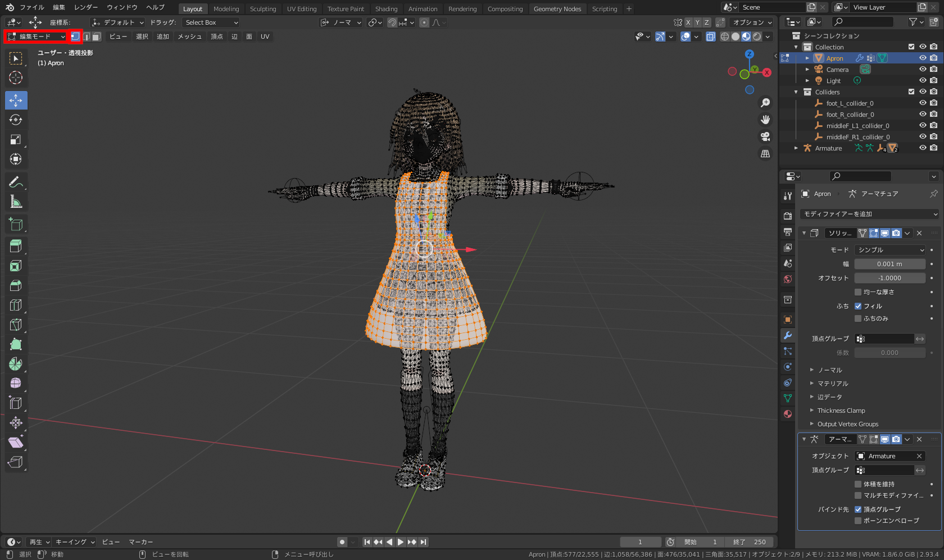Switch to the Sculpting workspace tab
Screen dimensions: 944x560
coord(262,9)
